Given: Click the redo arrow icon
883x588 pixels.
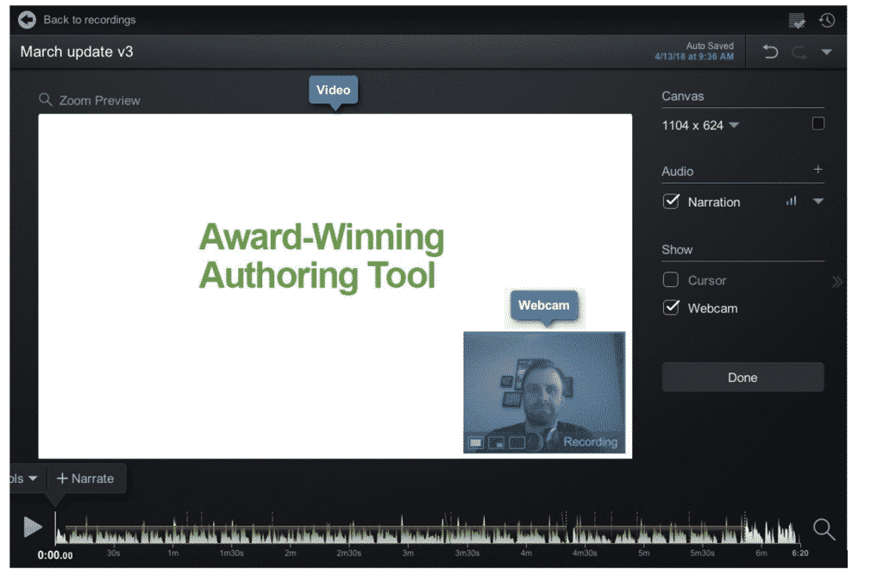Looking at the screenshot, I should point(799,53).
